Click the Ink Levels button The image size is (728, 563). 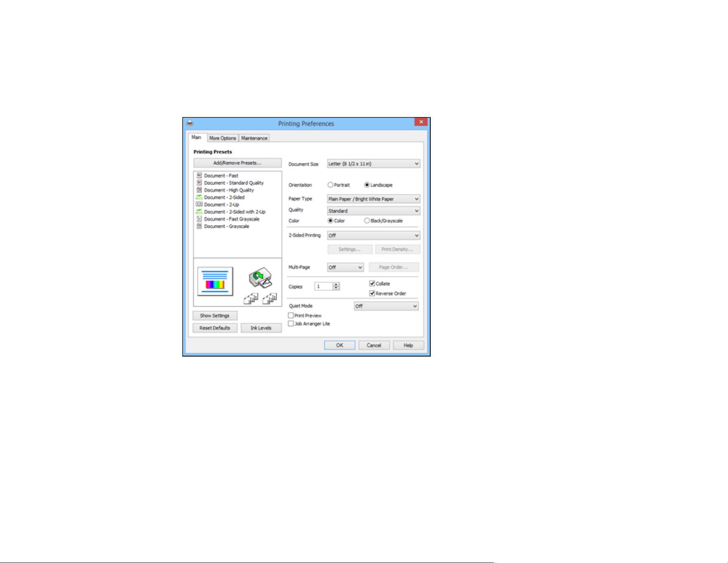point(261,328)
